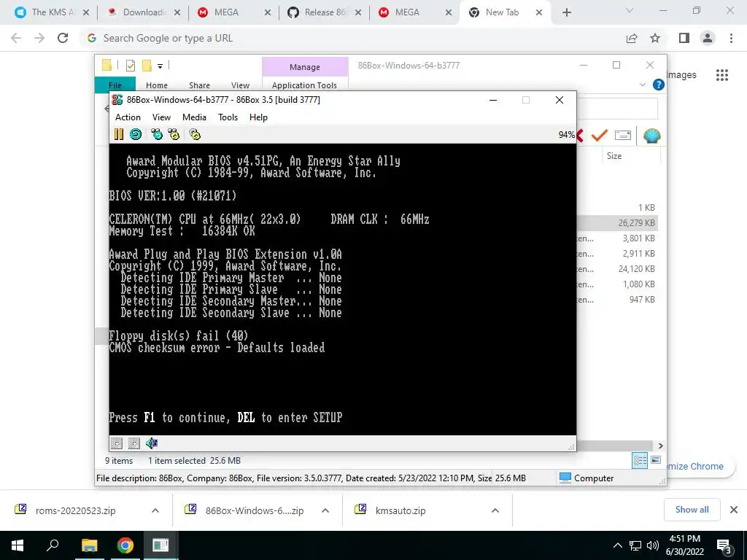747x560 pixels.
Task: Expand options for the kmsauto.zip download
Action: [x=495, y=510]
